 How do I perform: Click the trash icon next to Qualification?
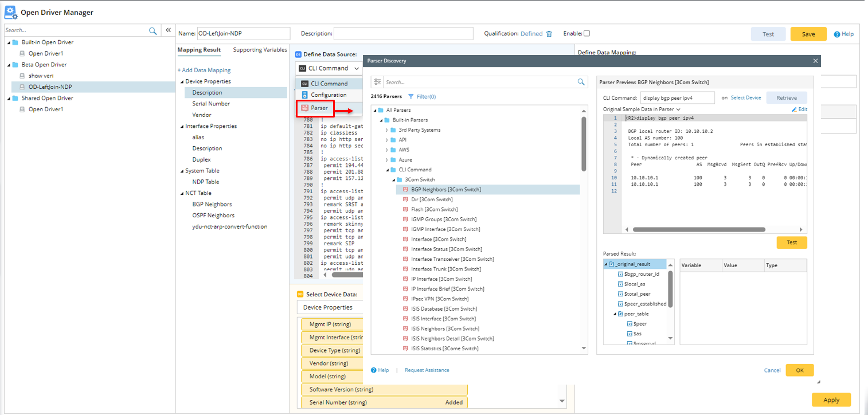tap(549, 34)
